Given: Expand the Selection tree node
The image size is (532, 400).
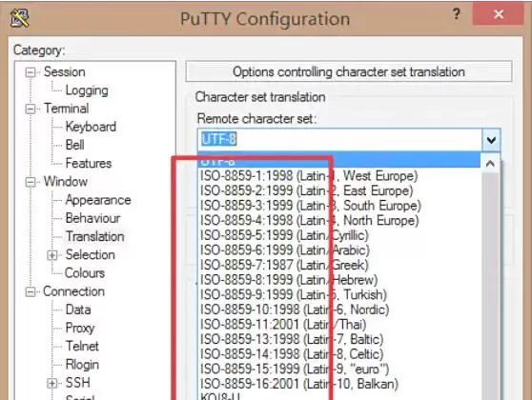Looking at the screenshot, I should pyautogui.click(x=52, y=255).
